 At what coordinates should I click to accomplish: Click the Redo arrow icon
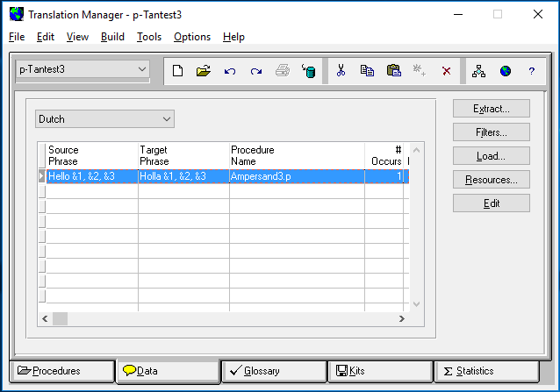[256, 71]
